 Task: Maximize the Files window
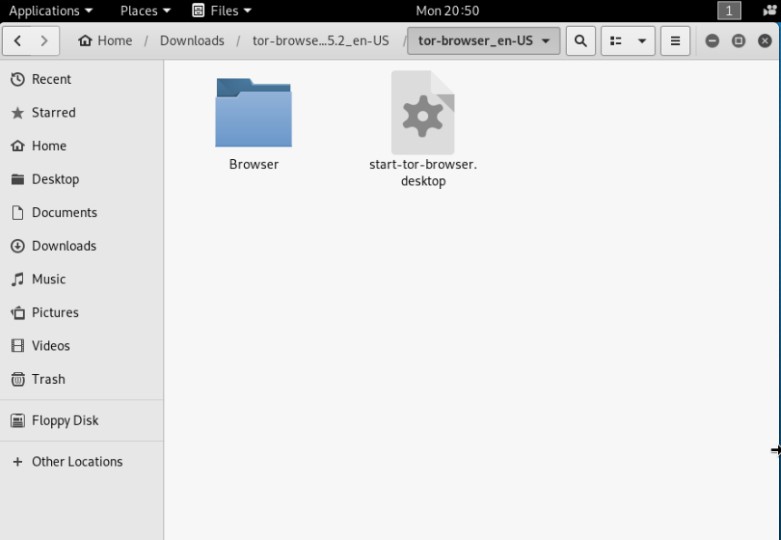pos(738,41)
